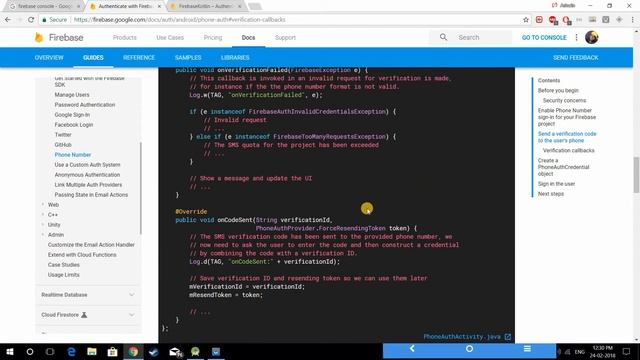Reload the page
The image size is (640, 360).
[x=31, y=20]
